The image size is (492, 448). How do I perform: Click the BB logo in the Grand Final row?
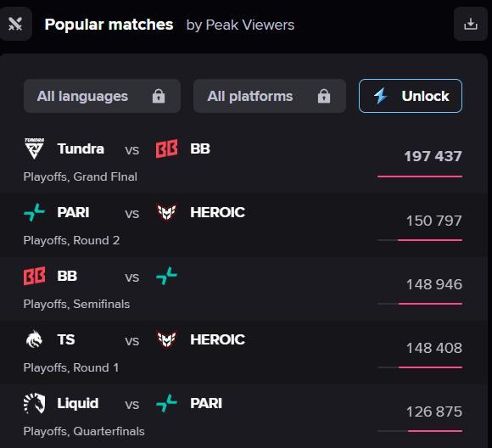click(x=166, y=148)
